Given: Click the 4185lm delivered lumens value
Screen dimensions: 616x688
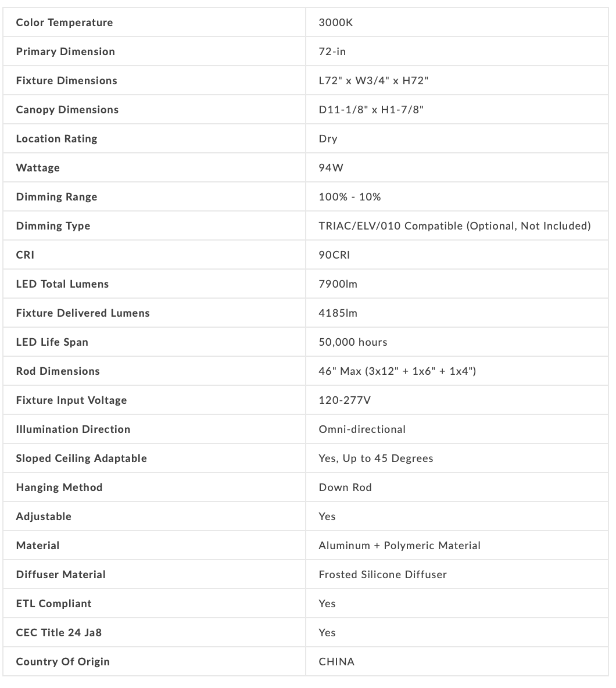Looking at the screenshot, I should pos(338,313).
